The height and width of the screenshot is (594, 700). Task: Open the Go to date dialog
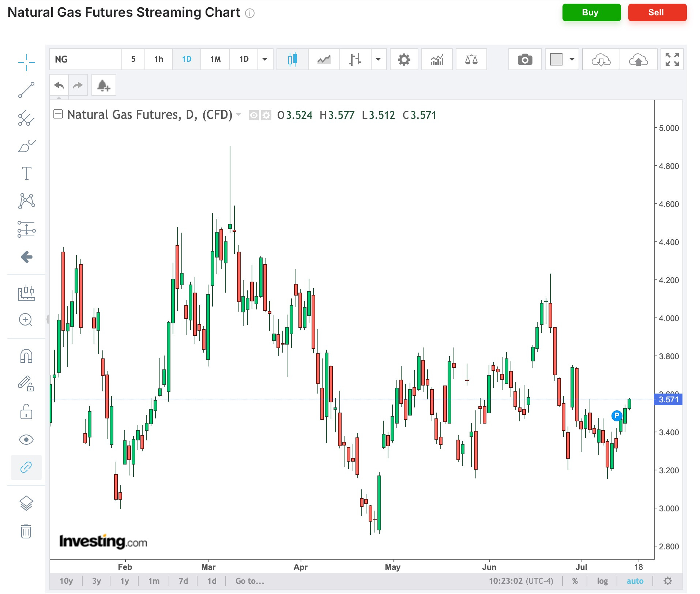pyautogui.click(x=250, y=581)
